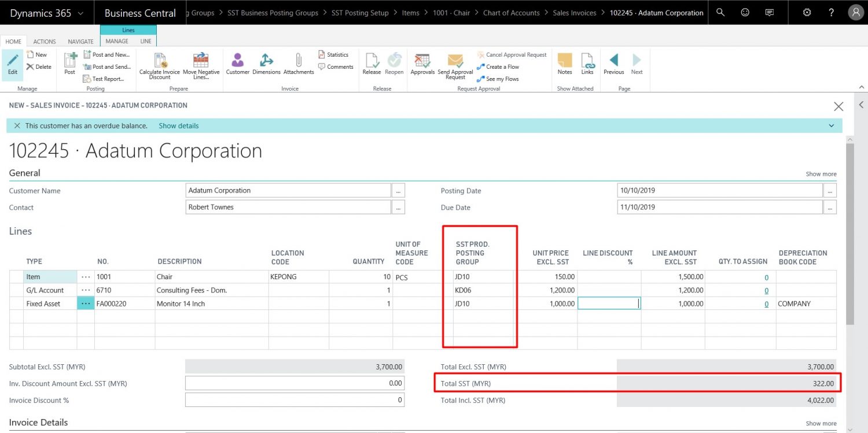Create a Flow
Image resolution: width=868 pixels, height=433 pixels.
point(498,67)
